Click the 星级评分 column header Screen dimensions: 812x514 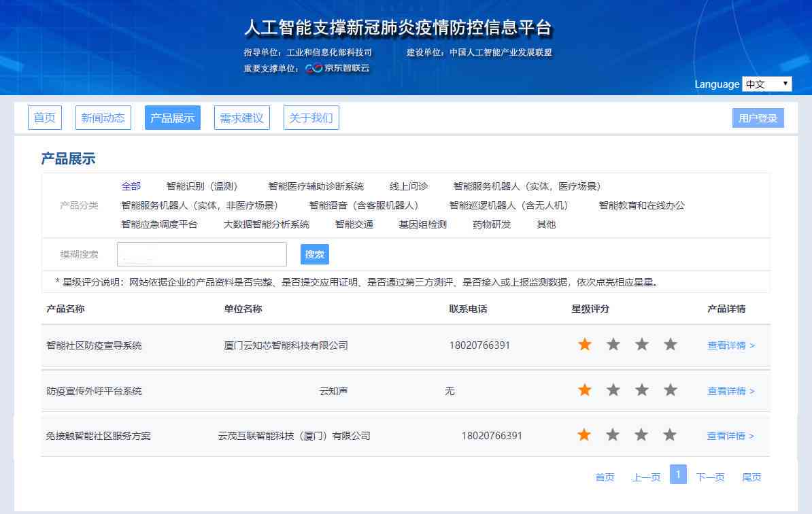590,309
